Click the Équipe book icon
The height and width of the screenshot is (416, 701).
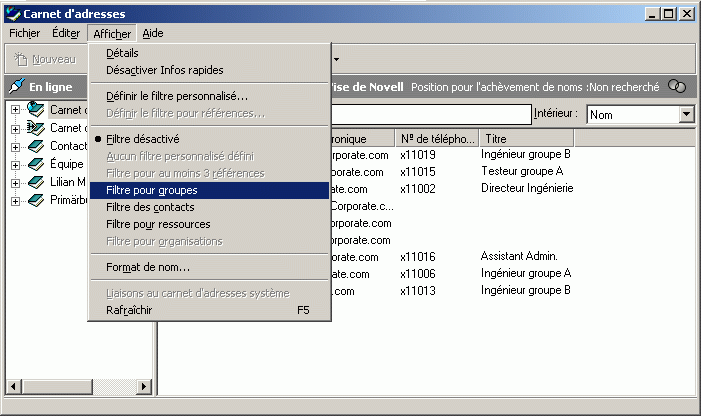[x=36, y=164]
